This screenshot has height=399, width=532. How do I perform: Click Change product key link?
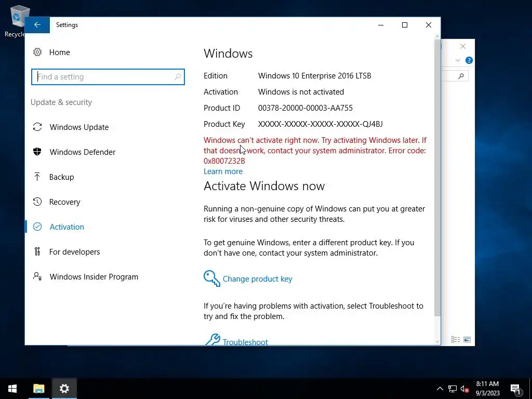tap(257, 279)
